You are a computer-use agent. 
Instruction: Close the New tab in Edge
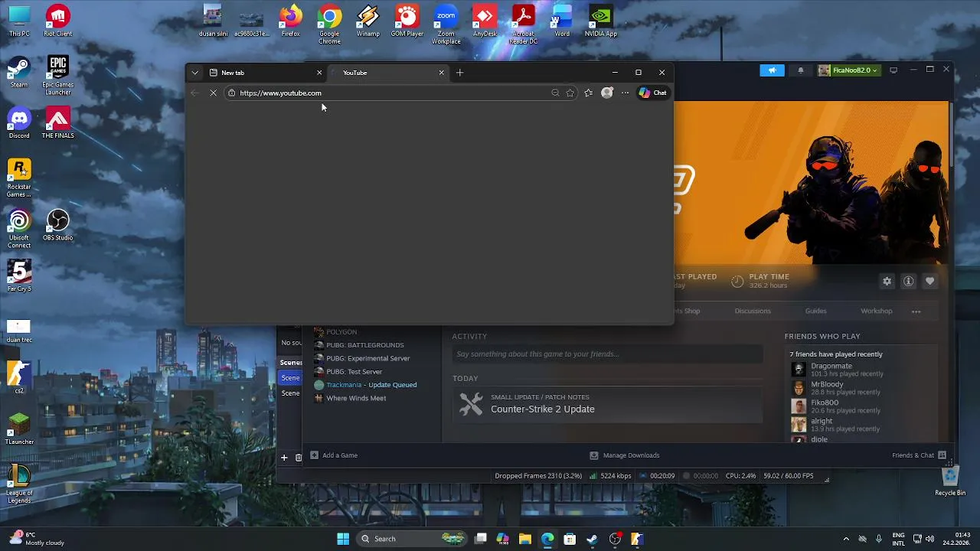click(x=319, y=73)
